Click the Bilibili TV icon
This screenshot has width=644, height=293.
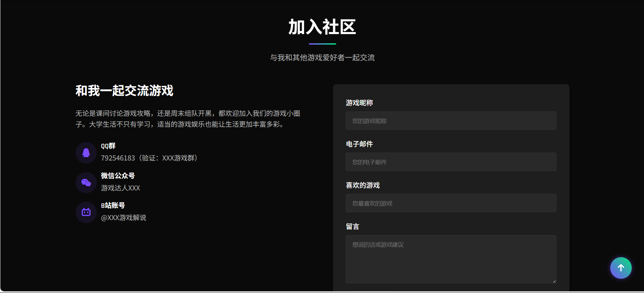[86, 212]
